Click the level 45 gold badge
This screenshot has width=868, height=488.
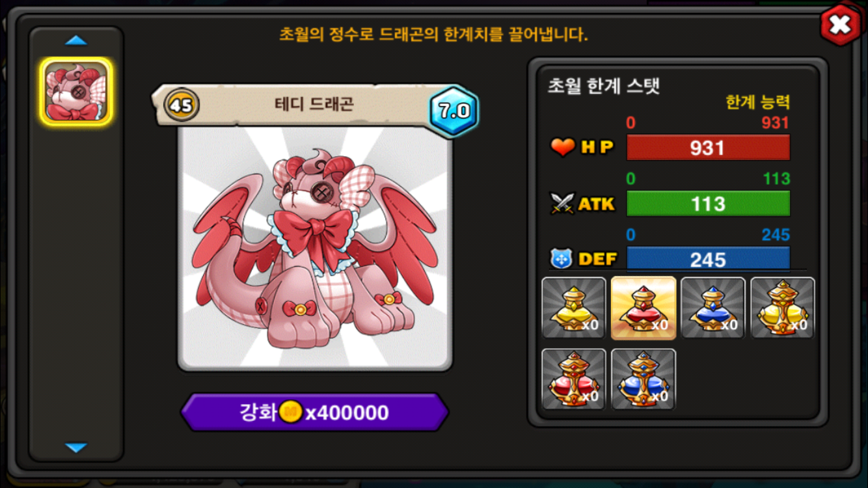[x=182, y=105]
